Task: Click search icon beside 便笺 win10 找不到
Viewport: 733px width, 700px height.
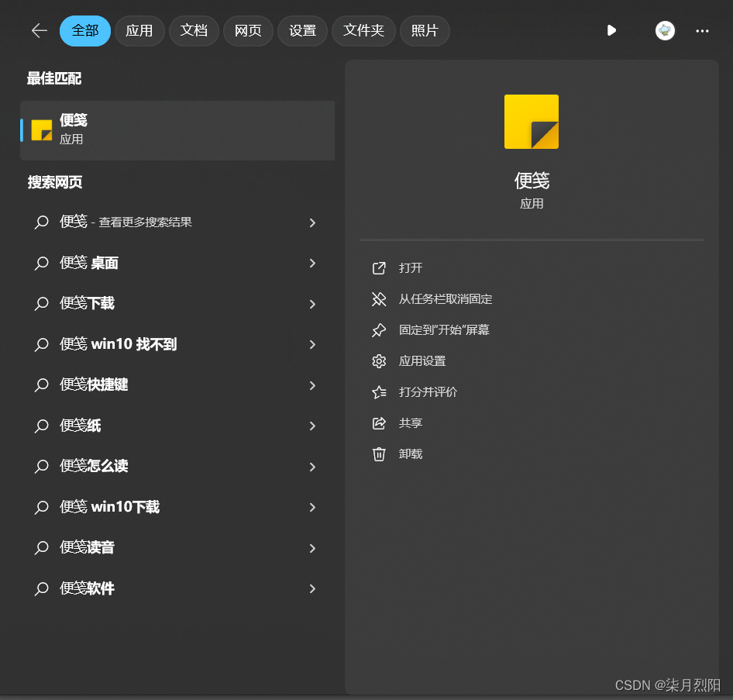Action: pos(42,345)
